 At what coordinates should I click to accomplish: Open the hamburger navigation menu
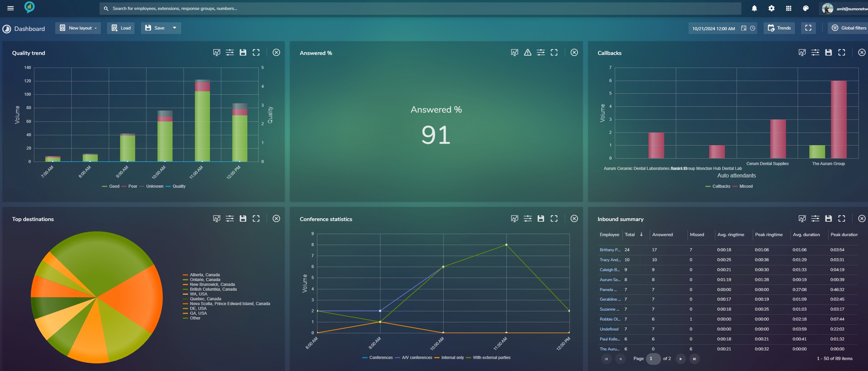click(x=10, y=8)
